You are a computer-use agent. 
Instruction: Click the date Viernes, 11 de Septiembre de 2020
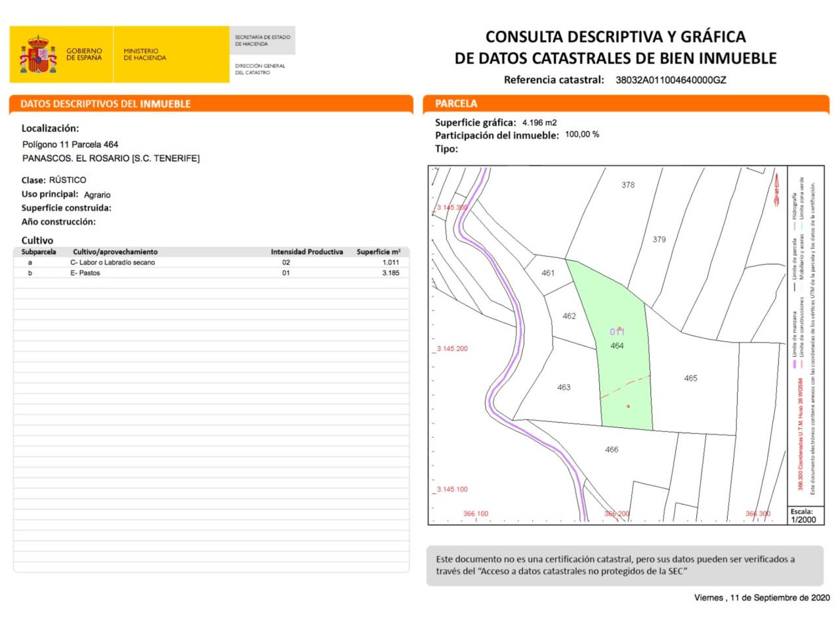762,598
